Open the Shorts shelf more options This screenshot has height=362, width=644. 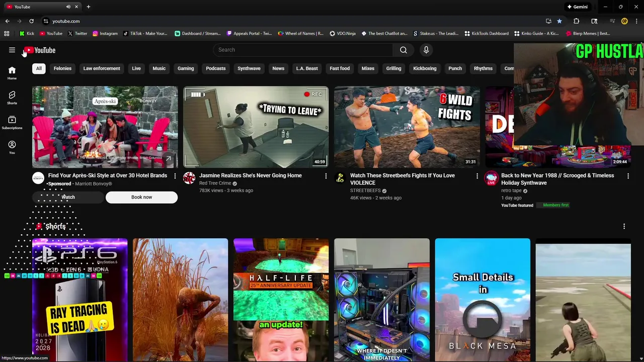pyautogui.click(x=624, y=226)
